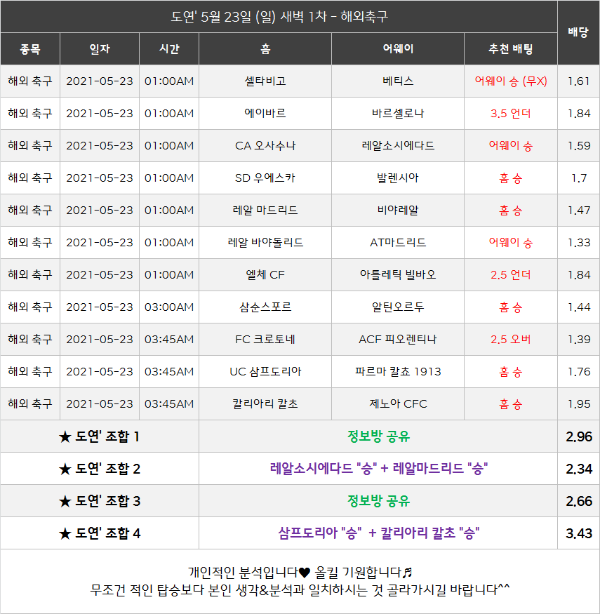Select home team cell '삼순스포르'
600x614 pixels.
point(265,307)
